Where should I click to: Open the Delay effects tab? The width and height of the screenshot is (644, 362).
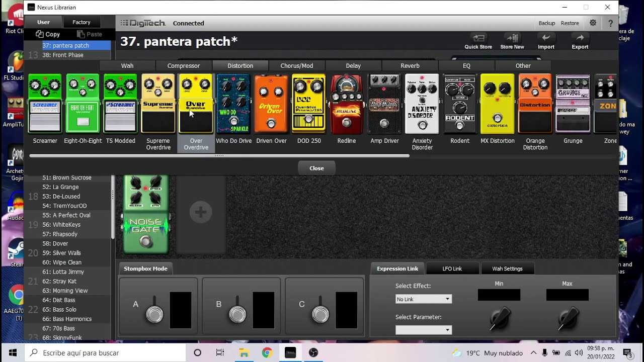click(x=353, y=65)
